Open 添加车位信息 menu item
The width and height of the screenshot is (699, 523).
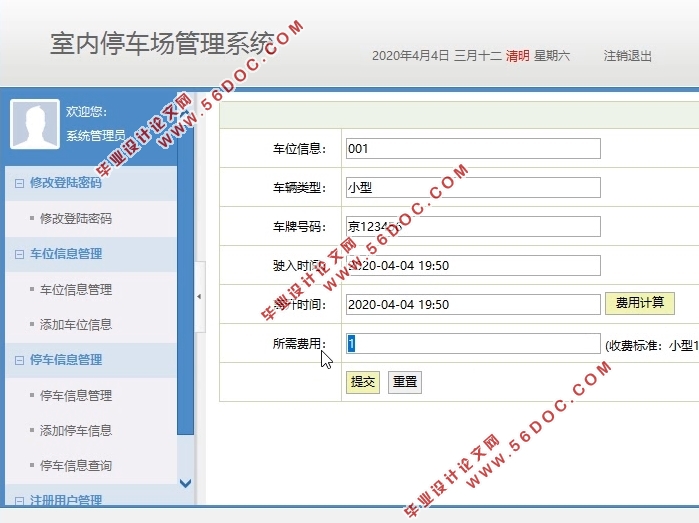click(76, 325)
